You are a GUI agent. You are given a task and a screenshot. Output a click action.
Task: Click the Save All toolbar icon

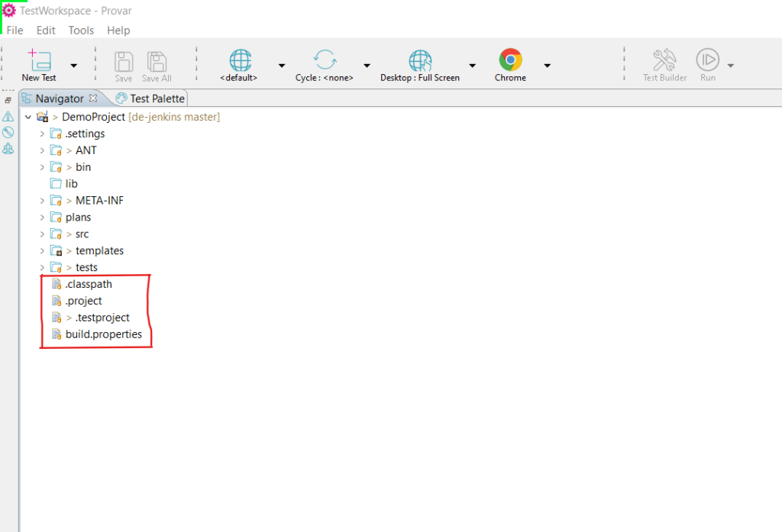click(x=157, y=62)
